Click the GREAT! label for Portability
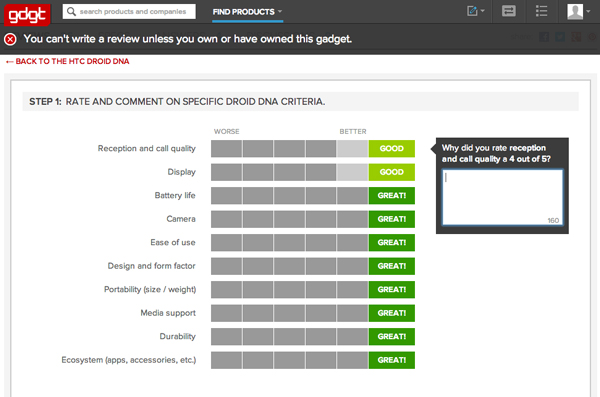The height and width of the screenshot is (397, 600). point(391,289)
